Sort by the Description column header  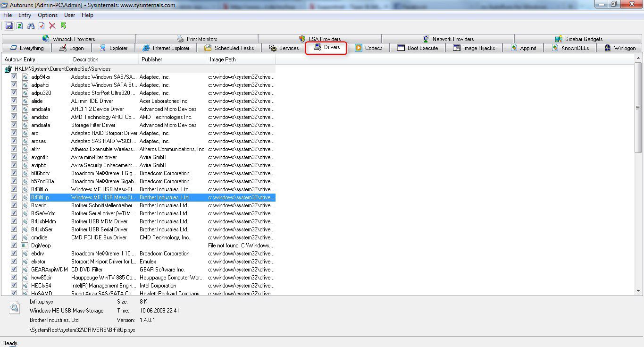[x=105, y=59]
